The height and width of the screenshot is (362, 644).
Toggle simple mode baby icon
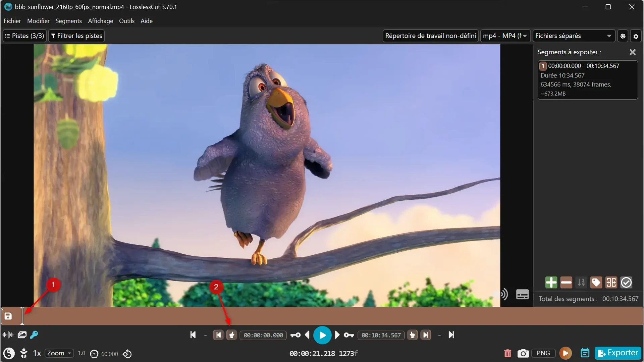24,353
